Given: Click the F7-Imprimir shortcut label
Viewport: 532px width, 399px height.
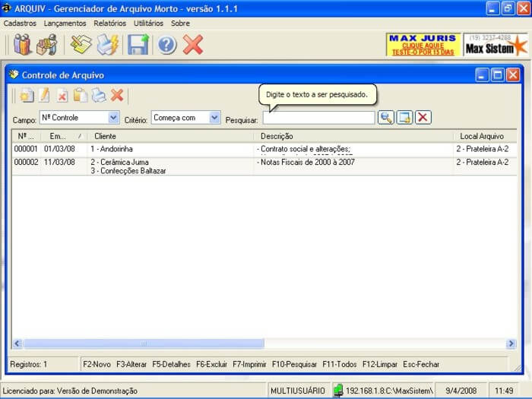Looking at the screenshot, I should [x=249, y=364].
